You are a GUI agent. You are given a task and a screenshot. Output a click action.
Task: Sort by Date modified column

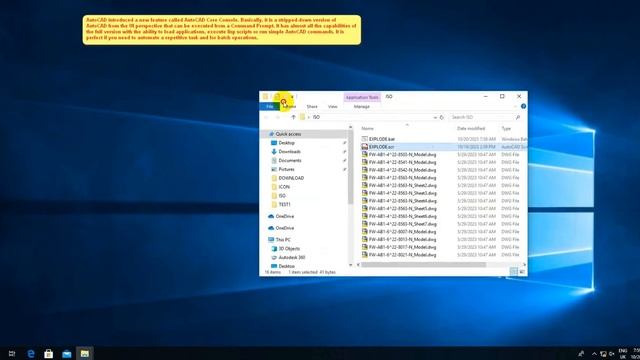tap(471, 129)
